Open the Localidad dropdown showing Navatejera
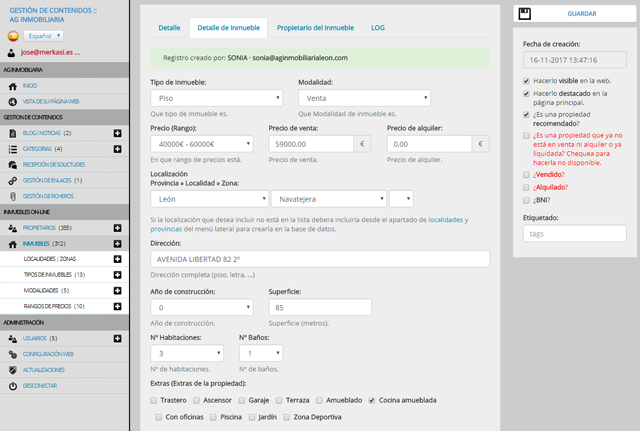Image resolution: width=640 pixels, height=431 pixels. [329, 199]
